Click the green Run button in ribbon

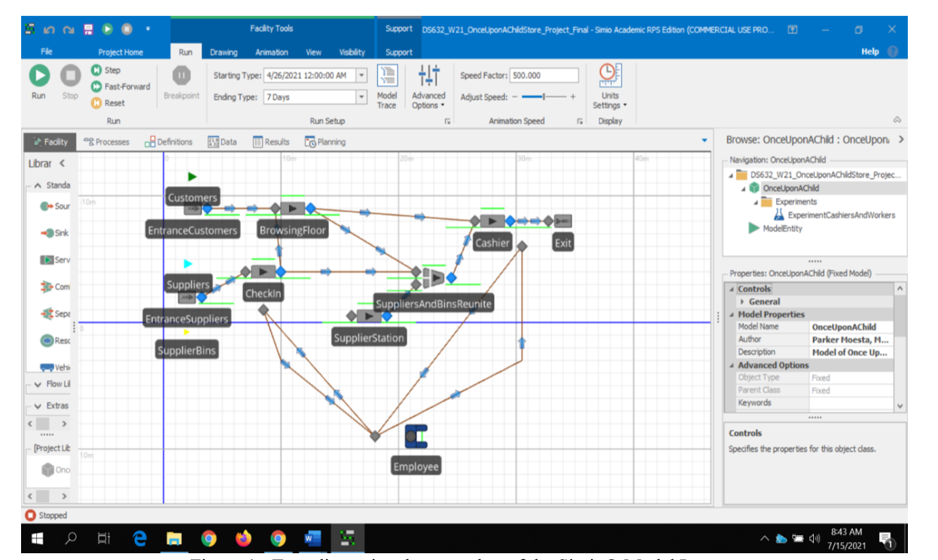coord(39,81)
